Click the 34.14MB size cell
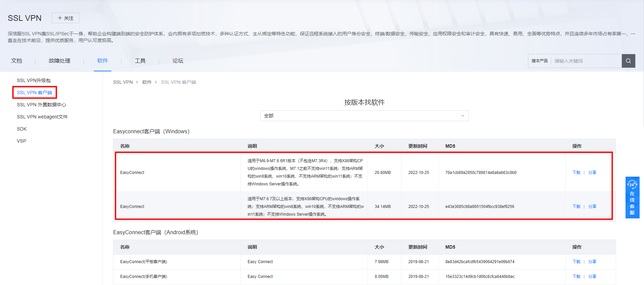 383,207
